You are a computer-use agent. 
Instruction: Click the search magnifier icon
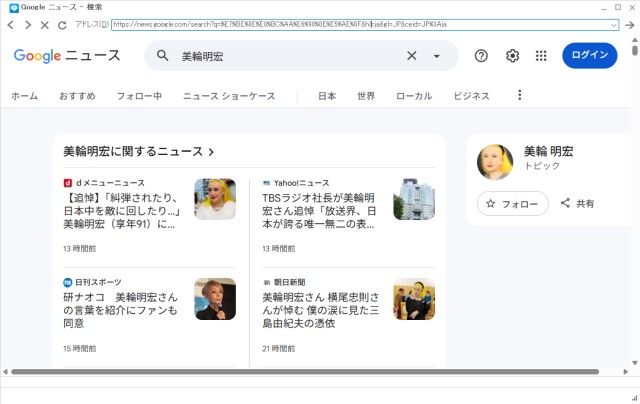pos(162,55)
